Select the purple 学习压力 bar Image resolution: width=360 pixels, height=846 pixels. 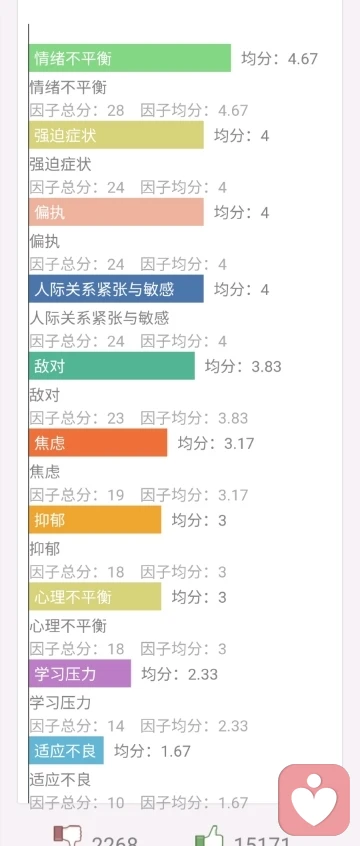(80, 673)
